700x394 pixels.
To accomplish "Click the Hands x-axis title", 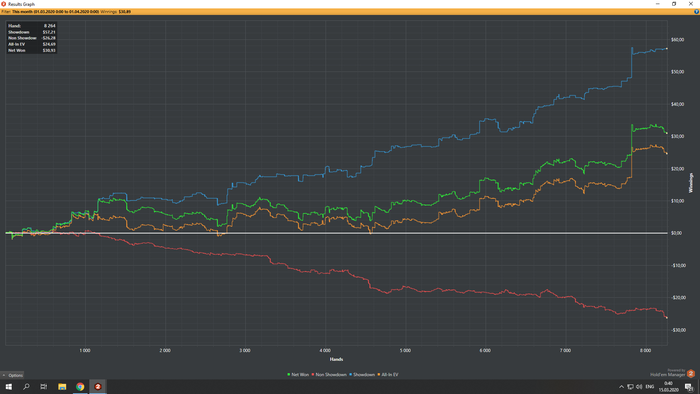I will click(336, 359).
